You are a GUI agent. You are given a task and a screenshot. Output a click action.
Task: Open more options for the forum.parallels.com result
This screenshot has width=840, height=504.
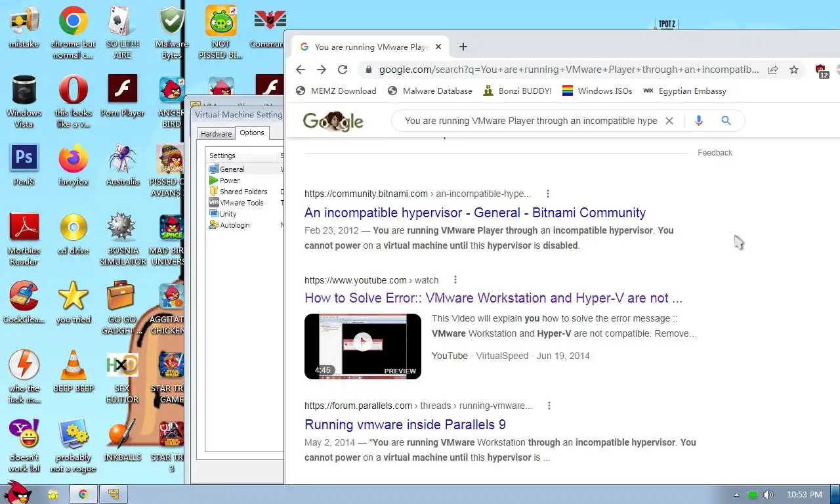pyautogui.click(x=549, y=406)
